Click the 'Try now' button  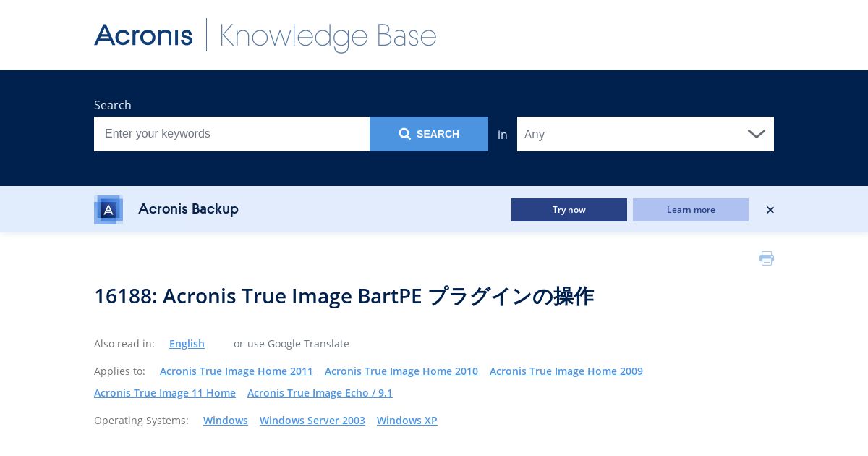tap(569, 210)
